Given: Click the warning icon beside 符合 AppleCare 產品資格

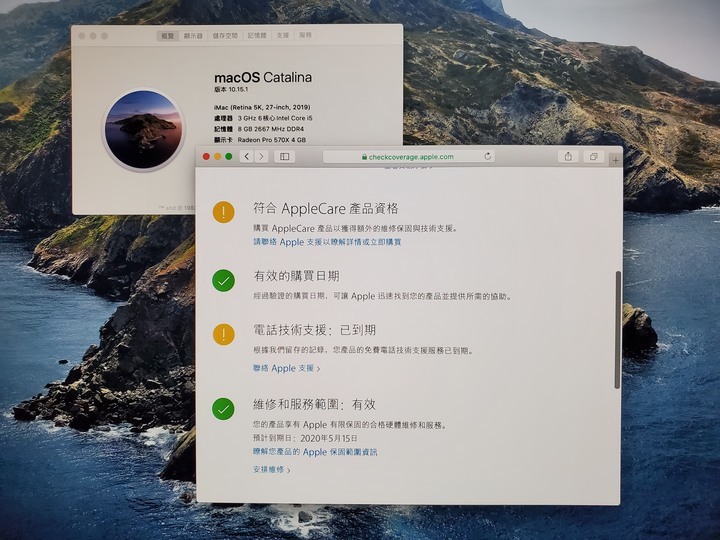Looking at the screenshot, I should coord(224,212).
